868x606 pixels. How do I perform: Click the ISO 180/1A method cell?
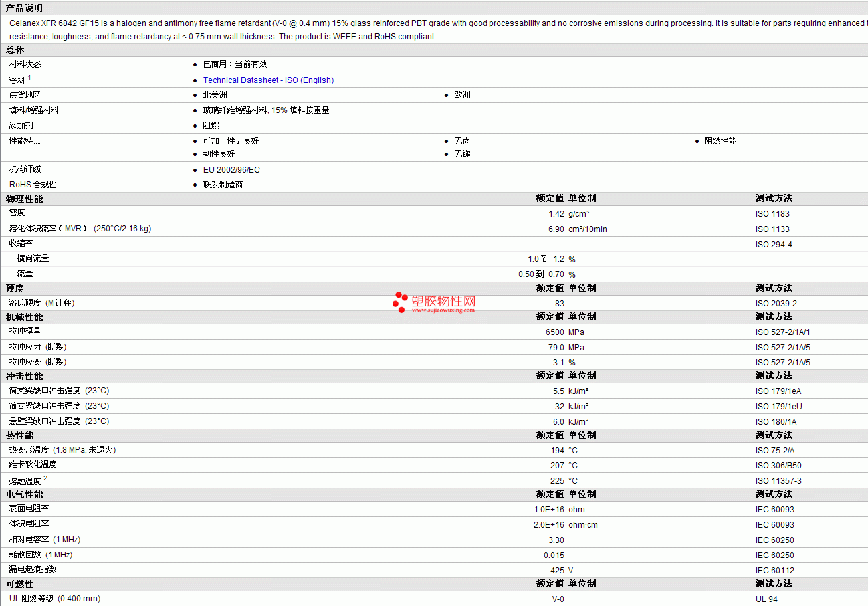(x=776, y=422)
